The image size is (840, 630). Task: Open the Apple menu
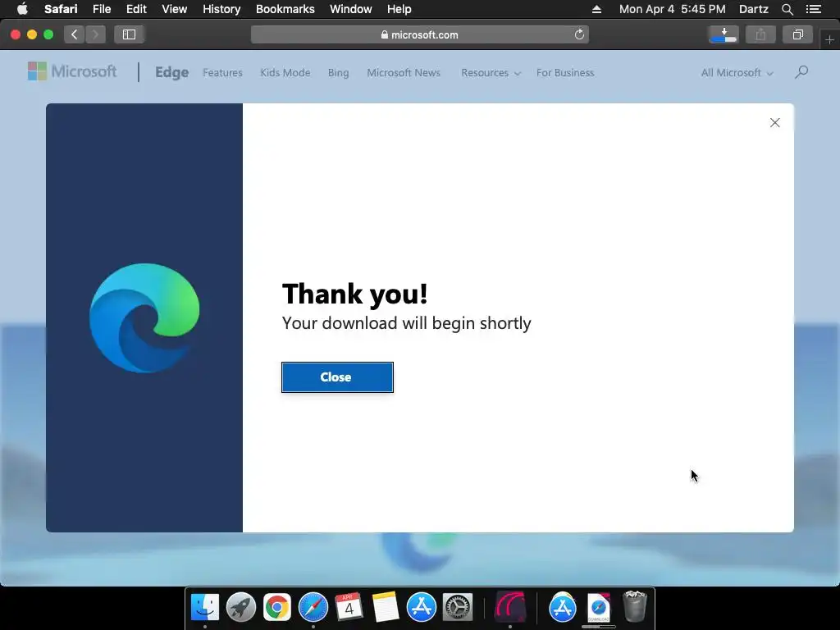(22, 9)
